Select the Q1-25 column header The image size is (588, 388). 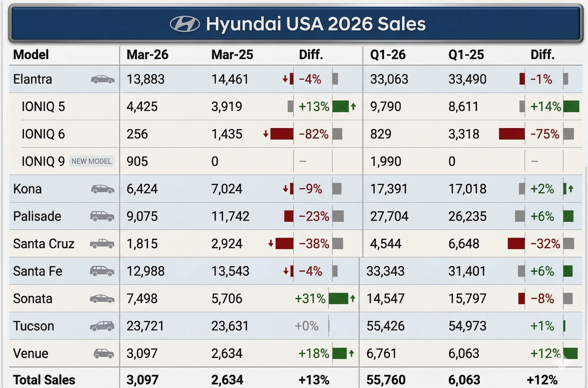tap(466, 55)
